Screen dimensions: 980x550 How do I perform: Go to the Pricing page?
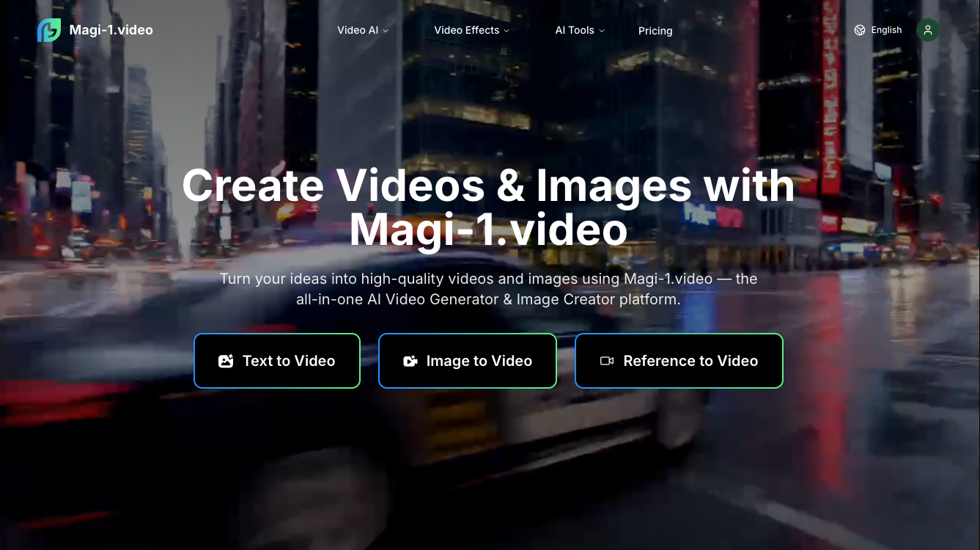pos(655,31)
